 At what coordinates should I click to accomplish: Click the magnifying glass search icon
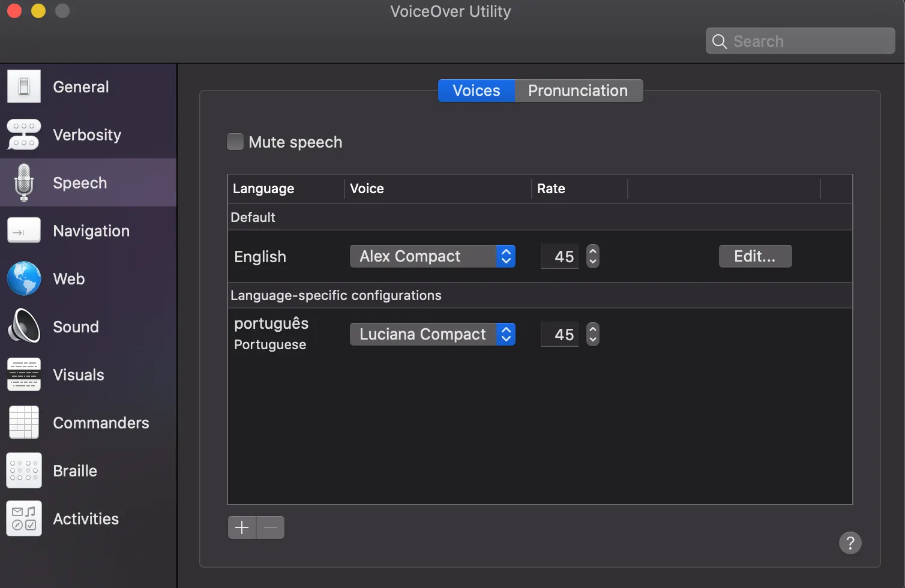pyautogui.click(x=720, y=41)
